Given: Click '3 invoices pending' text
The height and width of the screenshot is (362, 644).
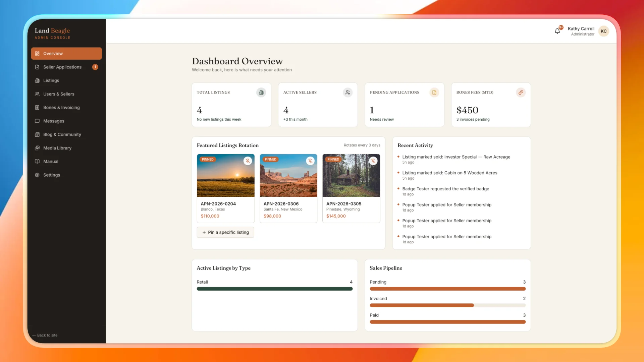Looking at the screenshot, I should [x=473, y=119].
